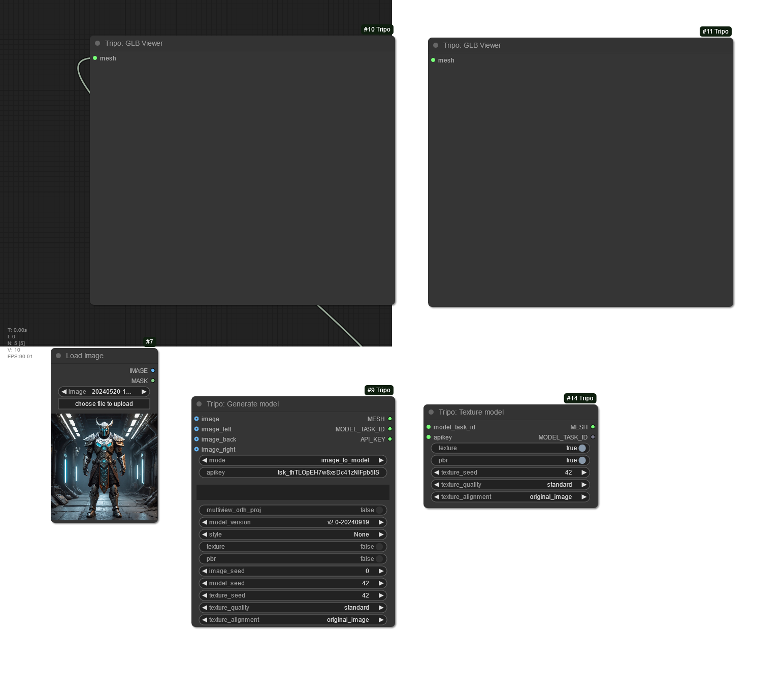Click the FPS:90.91 stats text

[x=20, y=357]
